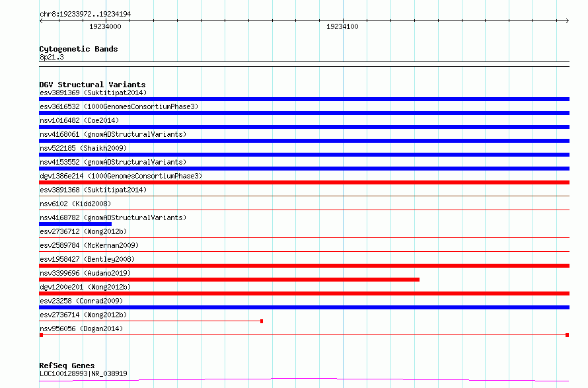Open the nsv956056 (Dogan2014) label
This screenshot has height=388, width=588.
point(81,329)
